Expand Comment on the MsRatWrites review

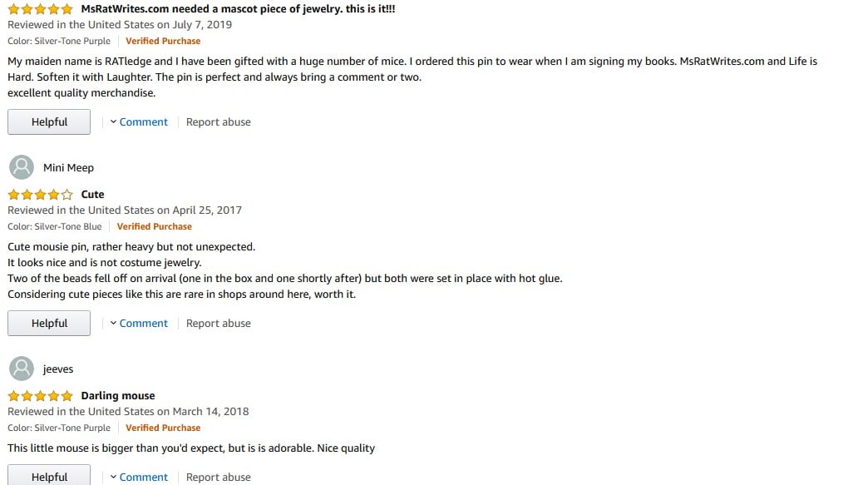click(x=139, y=122)
